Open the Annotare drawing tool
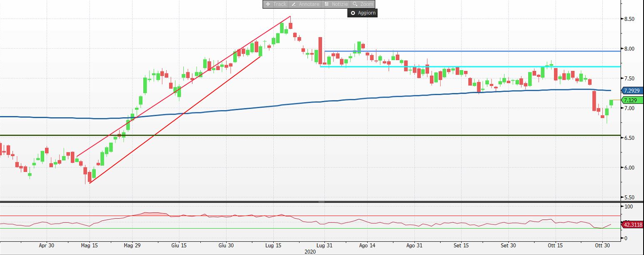Image resolution: width=644 pixels, height=255 pixels. coord(304,4)
